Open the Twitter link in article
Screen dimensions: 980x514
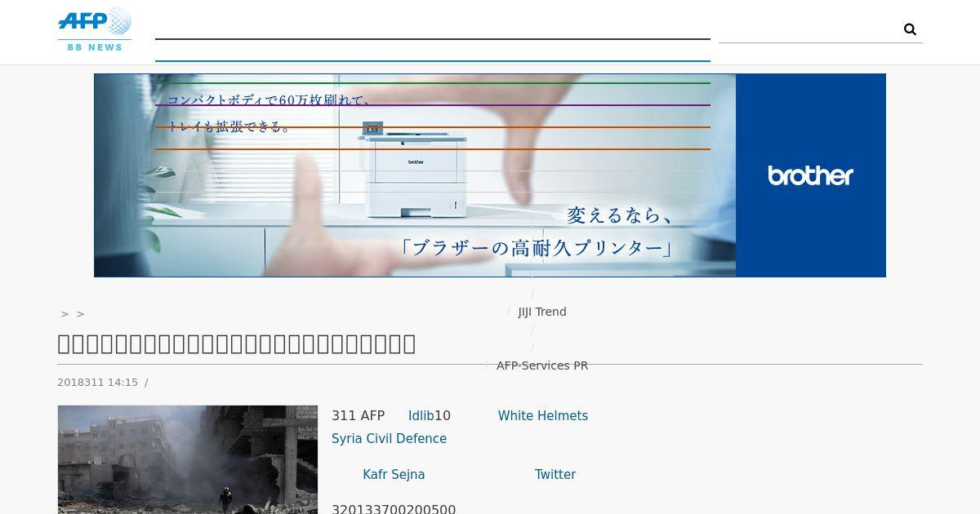point(555,475)
